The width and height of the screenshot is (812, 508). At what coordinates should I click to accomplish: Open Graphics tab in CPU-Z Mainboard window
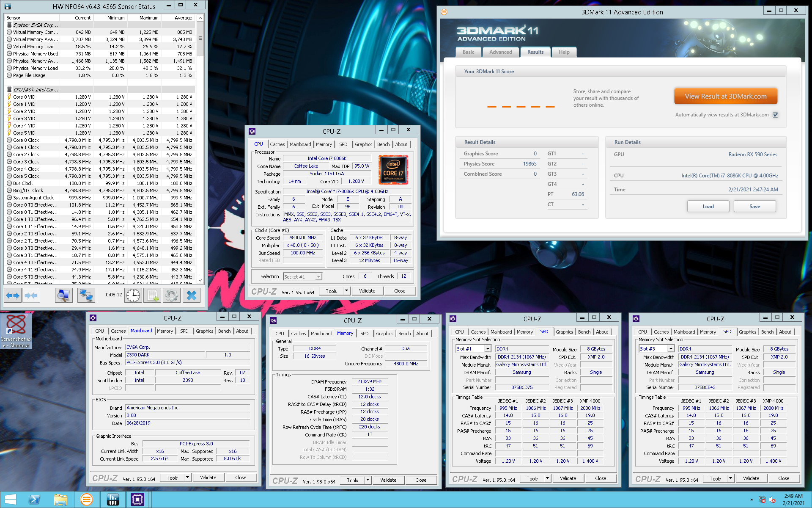[x=205, y=331]
